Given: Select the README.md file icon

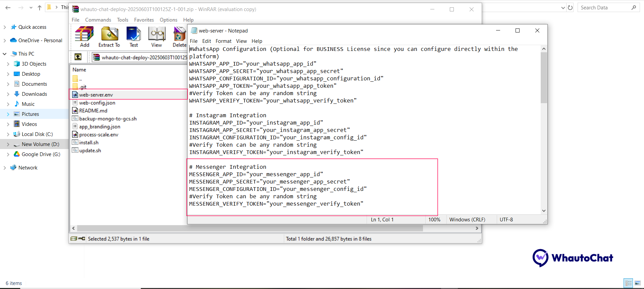Looking at the screenshot, I should [75, 111].
